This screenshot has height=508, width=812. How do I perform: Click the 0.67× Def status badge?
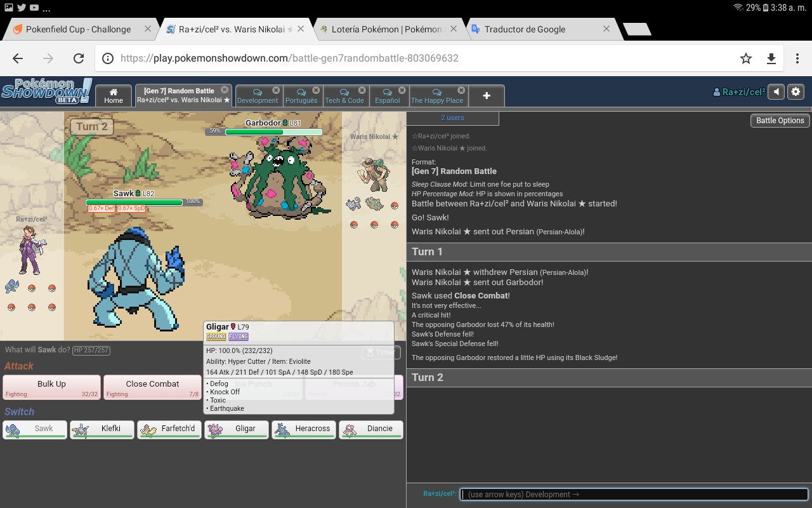(101, 209)
